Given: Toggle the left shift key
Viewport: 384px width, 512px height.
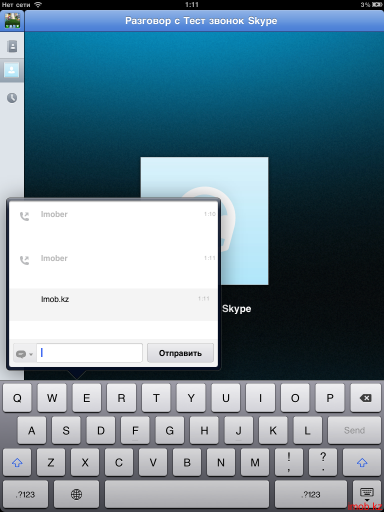Looking at the screenshot, I should [x=17, y=462].
